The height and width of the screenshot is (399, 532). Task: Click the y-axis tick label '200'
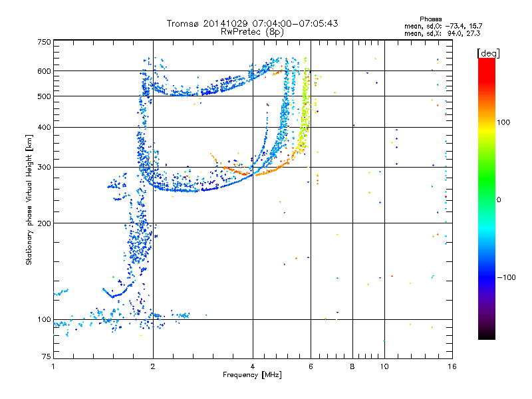click(44, 223)
